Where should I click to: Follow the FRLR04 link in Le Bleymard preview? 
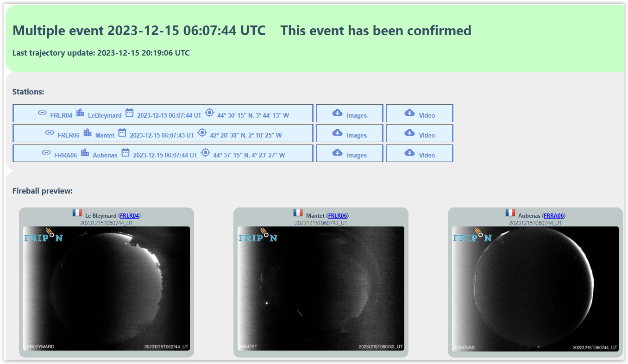(130, 216)
